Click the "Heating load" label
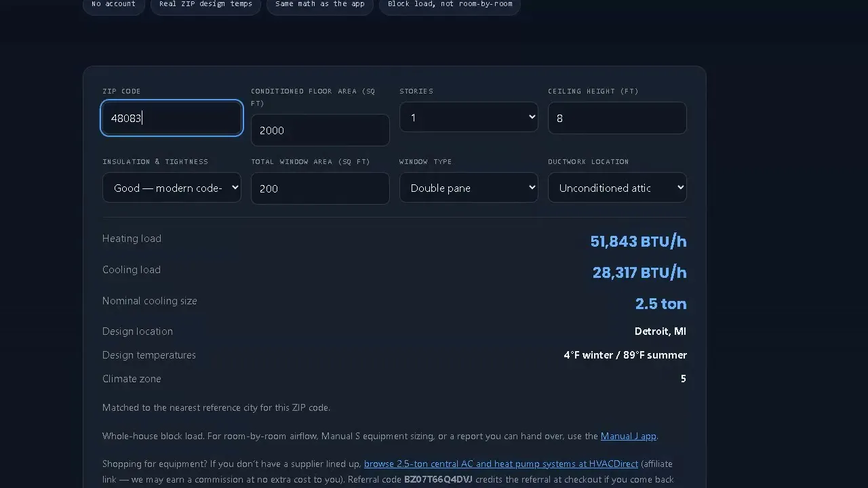The width and height of the screenshot is (868, 488). (x=132, y=239)
